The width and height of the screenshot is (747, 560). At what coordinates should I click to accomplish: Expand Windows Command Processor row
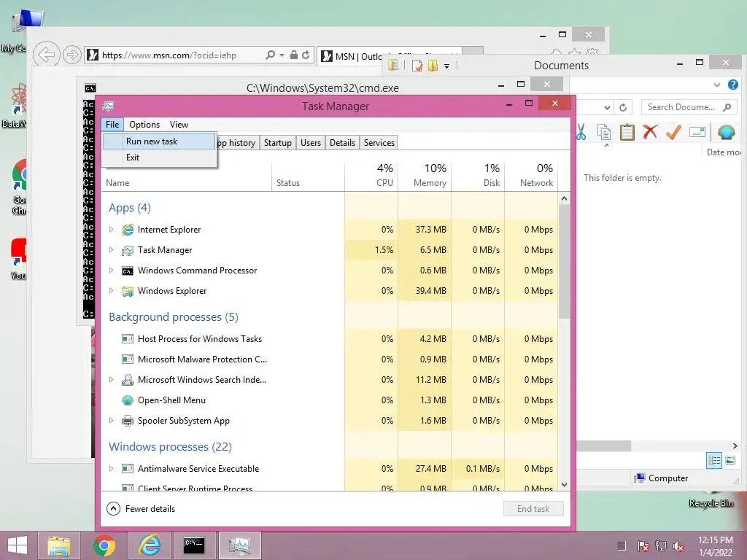[111, 271]
